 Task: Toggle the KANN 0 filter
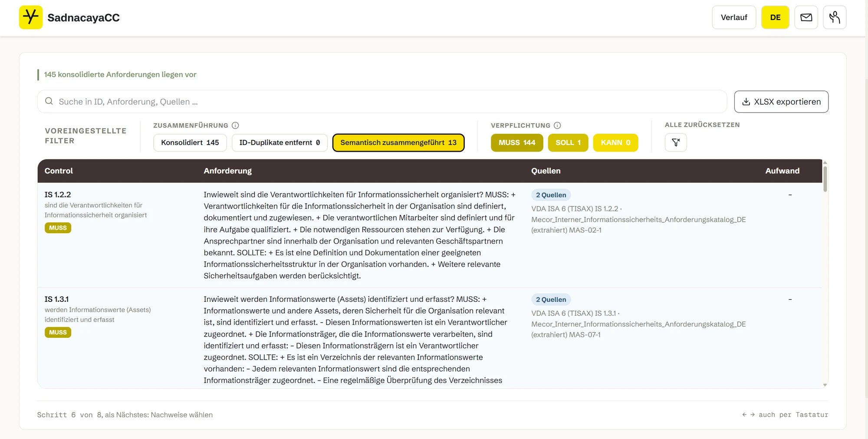coord(615,142)
